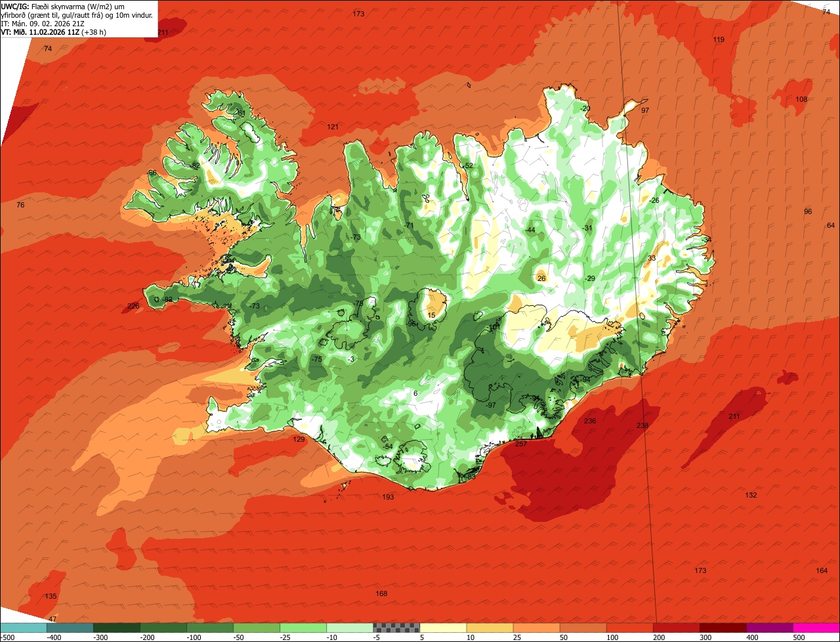Select the red-orange swatch between 100 and 200
Viewport: 840px width, 642px height.
pos(629,628)
